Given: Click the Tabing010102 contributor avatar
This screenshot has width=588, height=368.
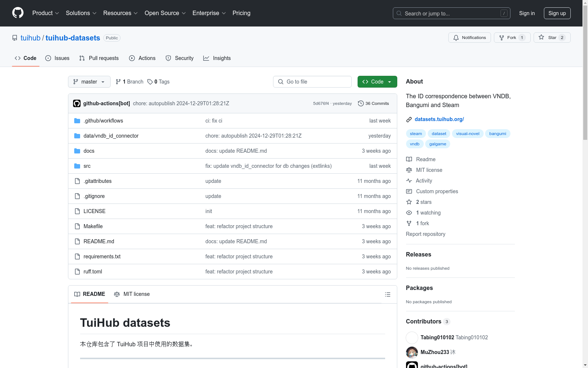Looking at the screenshot, I should click(x=412, y=337).
